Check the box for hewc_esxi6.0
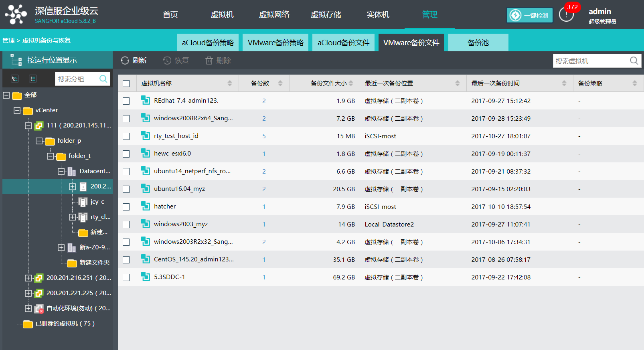 tap(126, 154)
